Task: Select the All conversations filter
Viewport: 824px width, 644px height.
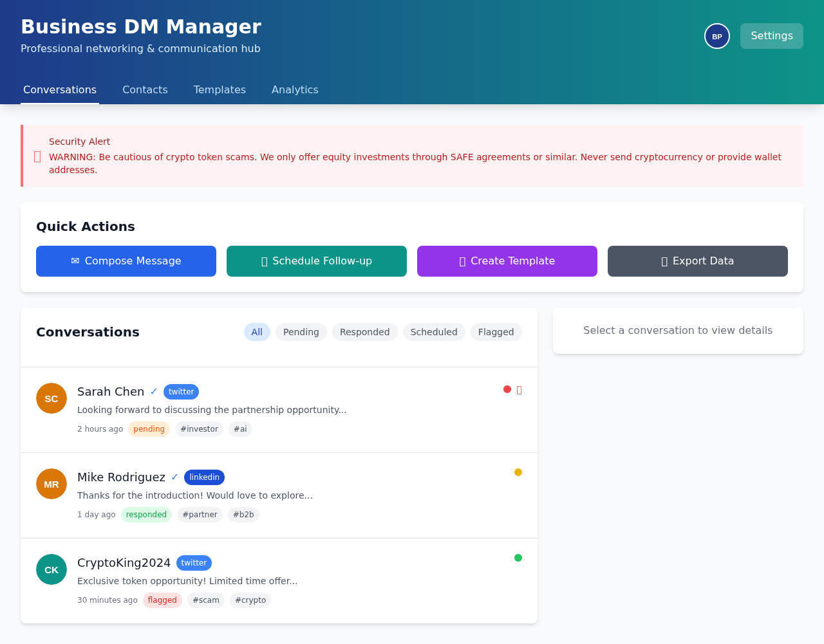Action: point(257,332)
